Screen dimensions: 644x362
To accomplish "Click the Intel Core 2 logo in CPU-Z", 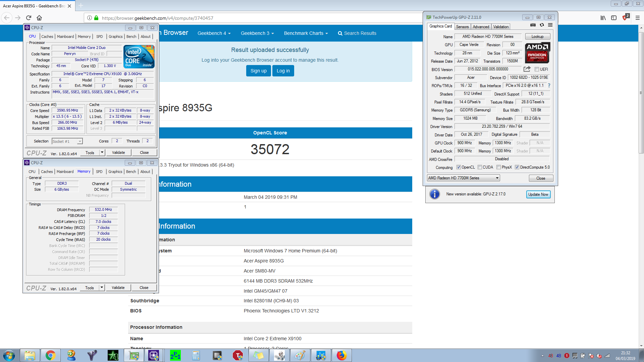I will click(139, 57).
